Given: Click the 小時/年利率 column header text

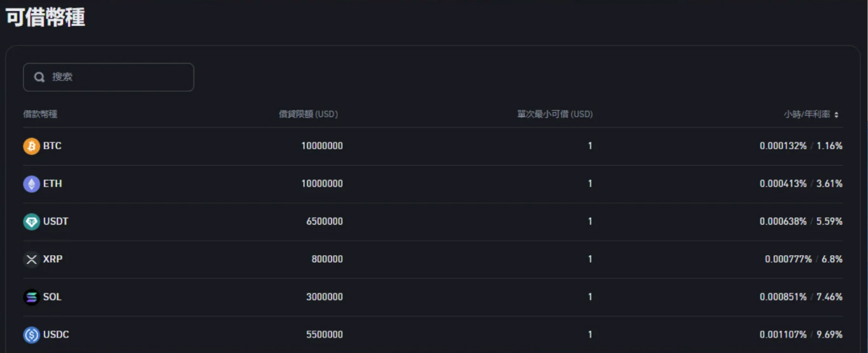Looking at the screenshot, I should pyautogui.click(x=807, y=114).
